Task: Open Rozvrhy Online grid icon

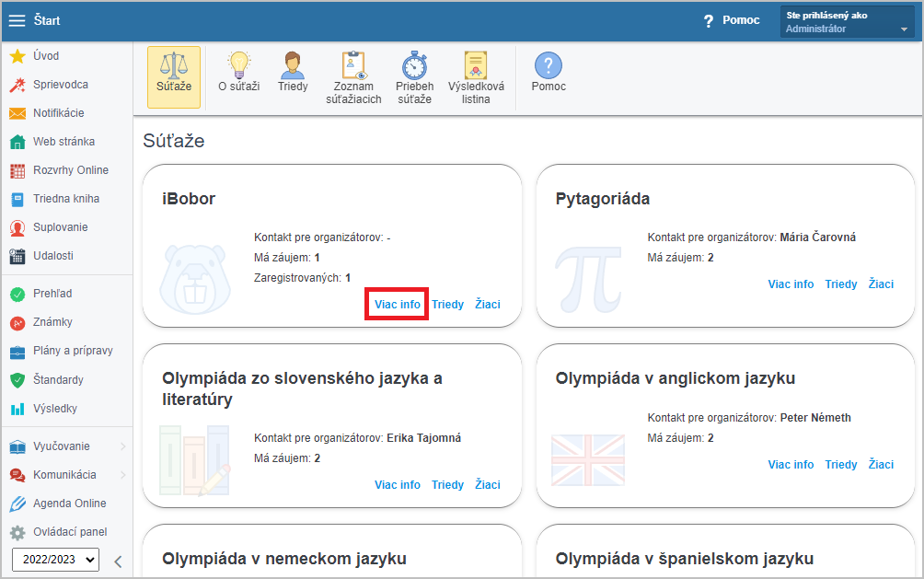Action: click(x=17, y=171)
